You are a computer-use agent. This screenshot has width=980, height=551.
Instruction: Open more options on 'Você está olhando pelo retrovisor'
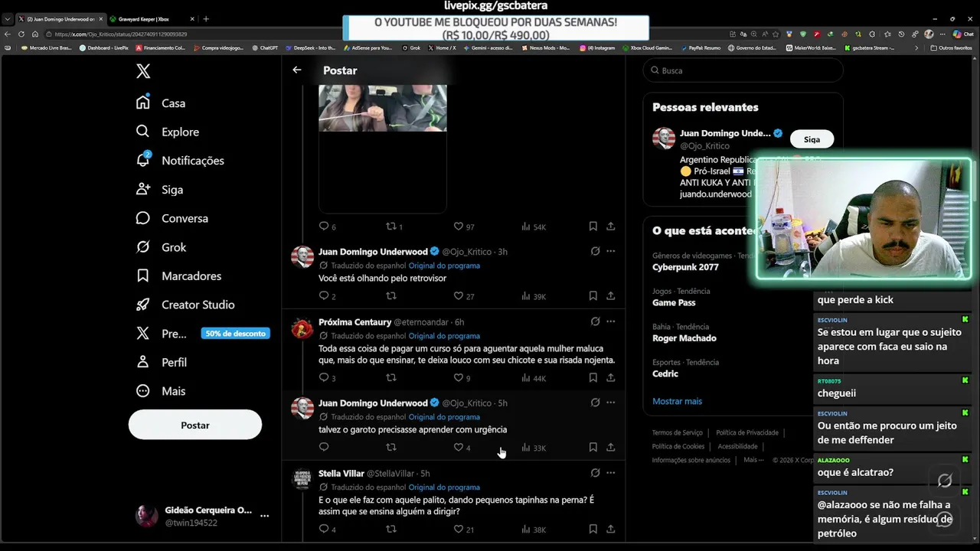coord(610,251)
